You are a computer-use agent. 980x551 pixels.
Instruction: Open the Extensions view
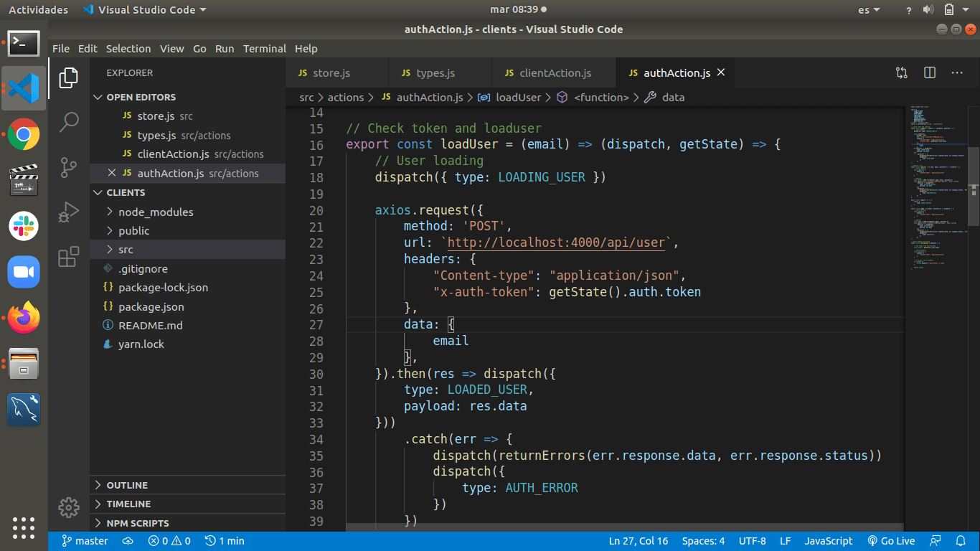click(69, 256)
